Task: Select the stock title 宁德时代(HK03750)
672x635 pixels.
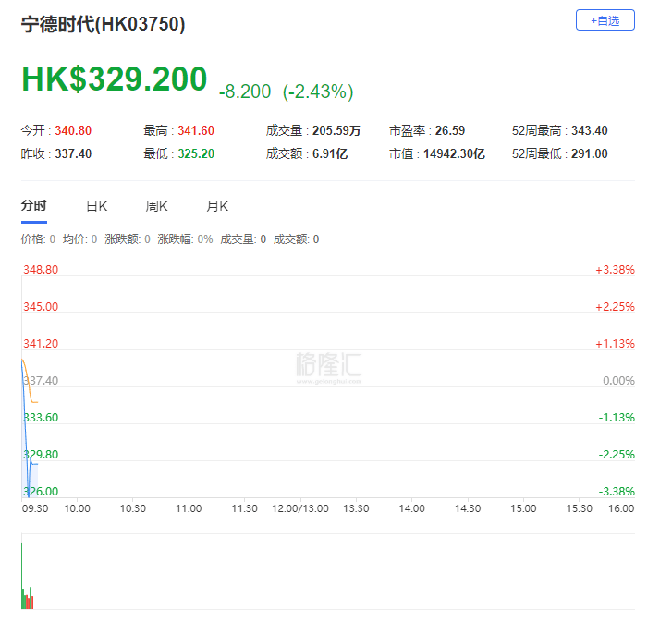Action: (x=104, y=24)
